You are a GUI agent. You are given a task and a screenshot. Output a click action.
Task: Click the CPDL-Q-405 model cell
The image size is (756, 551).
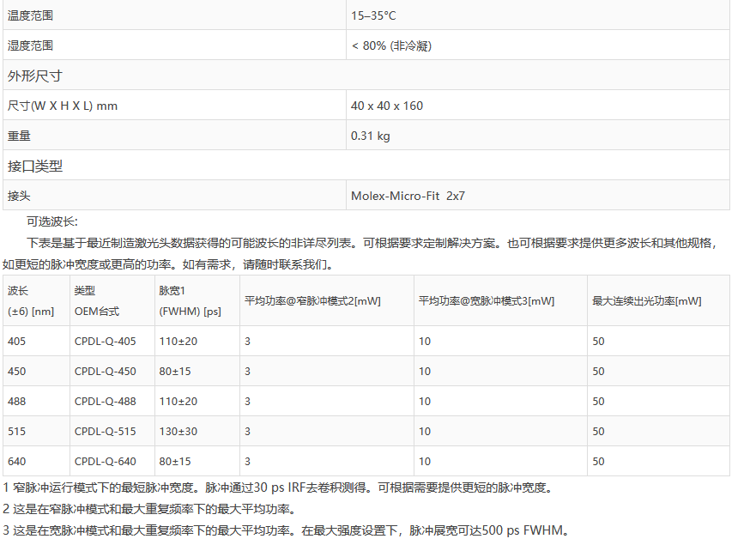pos(105,342)
